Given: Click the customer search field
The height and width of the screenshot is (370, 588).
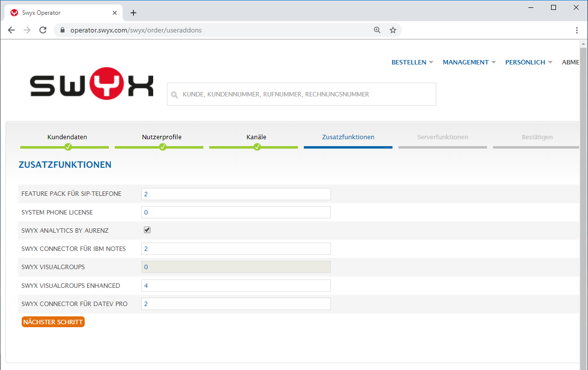Looking at the screenshot, I should point(301,94).
